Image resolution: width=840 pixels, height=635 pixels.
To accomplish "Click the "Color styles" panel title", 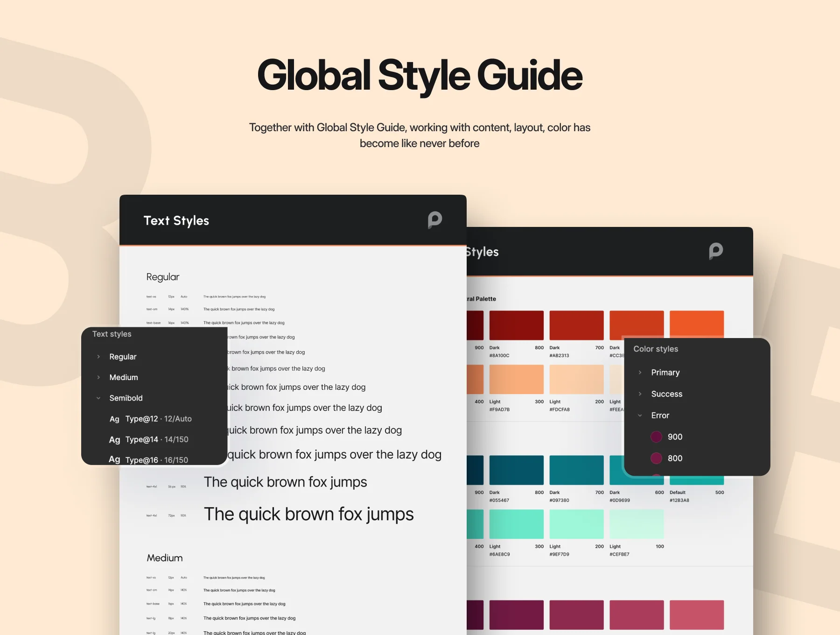I will (656, 349).
